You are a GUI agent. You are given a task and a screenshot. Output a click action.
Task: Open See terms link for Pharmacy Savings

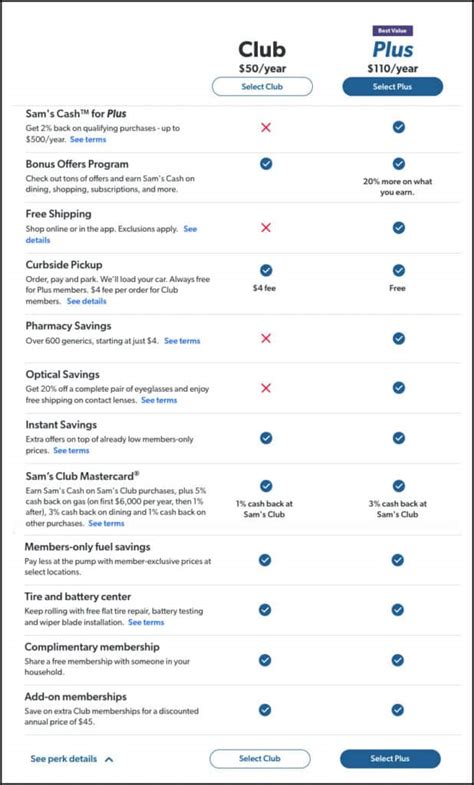[182, 341]
